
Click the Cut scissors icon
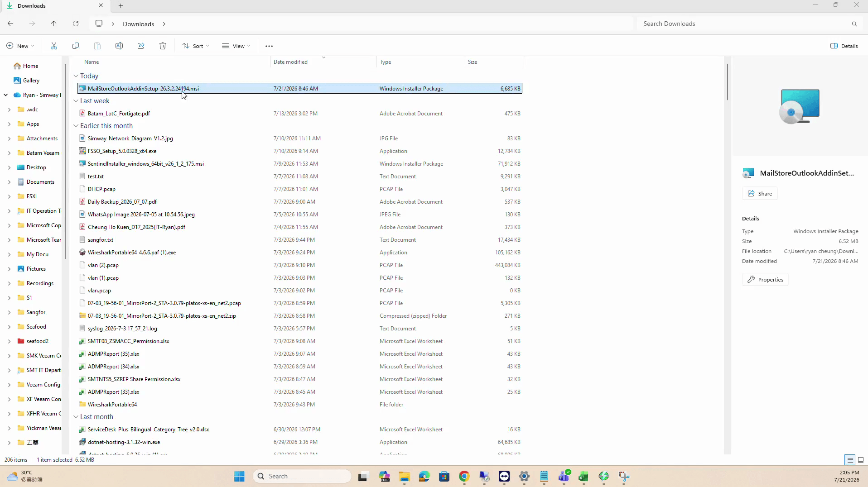[54, 46]
